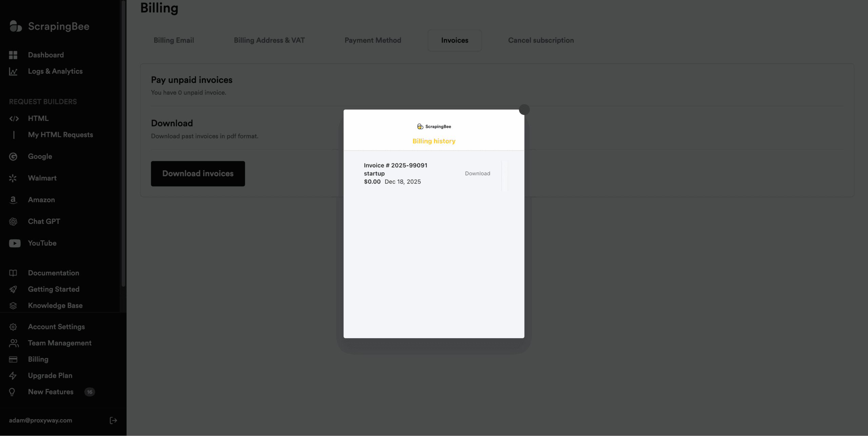Switch to the Billing Email tab

[x=174, y=40]
